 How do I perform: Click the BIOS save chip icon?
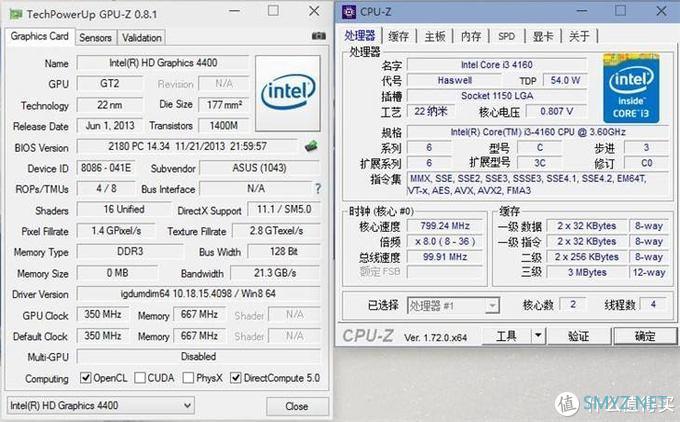tap(311, 146)
